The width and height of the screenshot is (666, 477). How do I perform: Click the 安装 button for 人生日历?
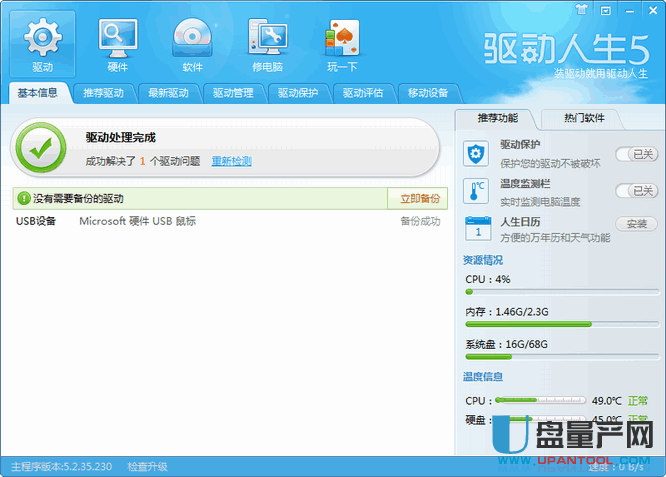point(637,223)
